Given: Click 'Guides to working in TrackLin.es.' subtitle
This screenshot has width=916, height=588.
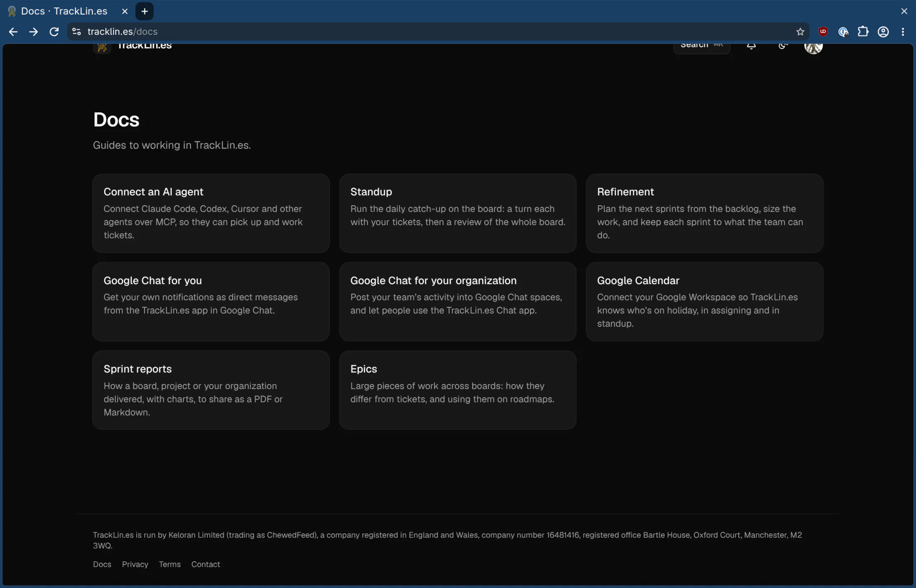Looking at the screenshot, I should (x=172, y=145).
